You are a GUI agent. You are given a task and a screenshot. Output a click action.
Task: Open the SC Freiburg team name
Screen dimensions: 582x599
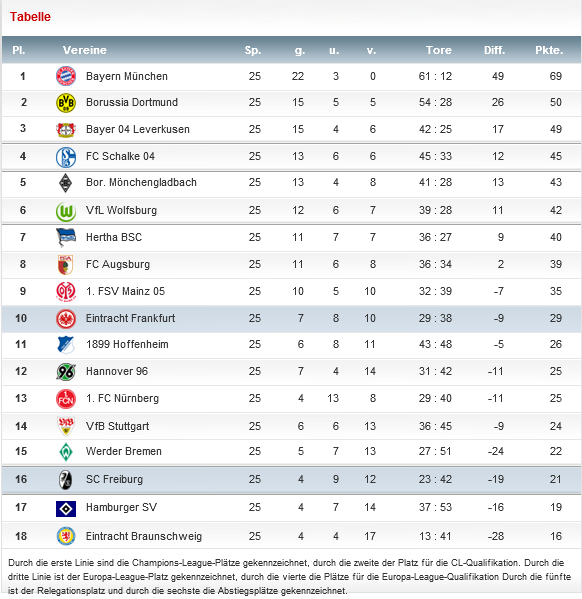(114, 479)
